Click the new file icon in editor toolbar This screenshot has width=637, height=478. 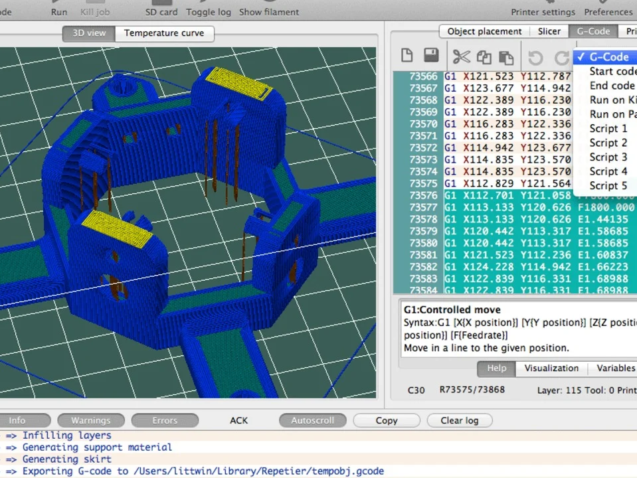click(407, 57)
